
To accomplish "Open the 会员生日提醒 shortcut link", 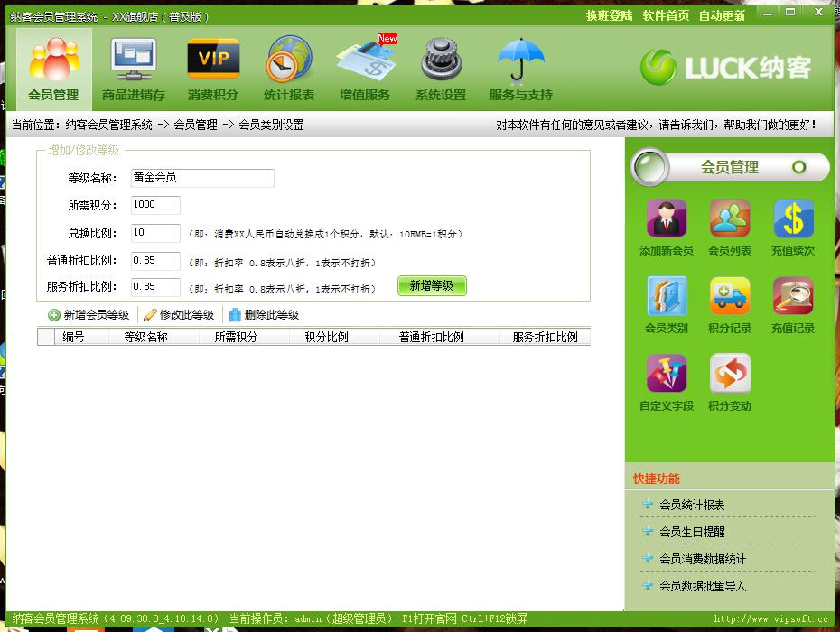I will point(692,532).
